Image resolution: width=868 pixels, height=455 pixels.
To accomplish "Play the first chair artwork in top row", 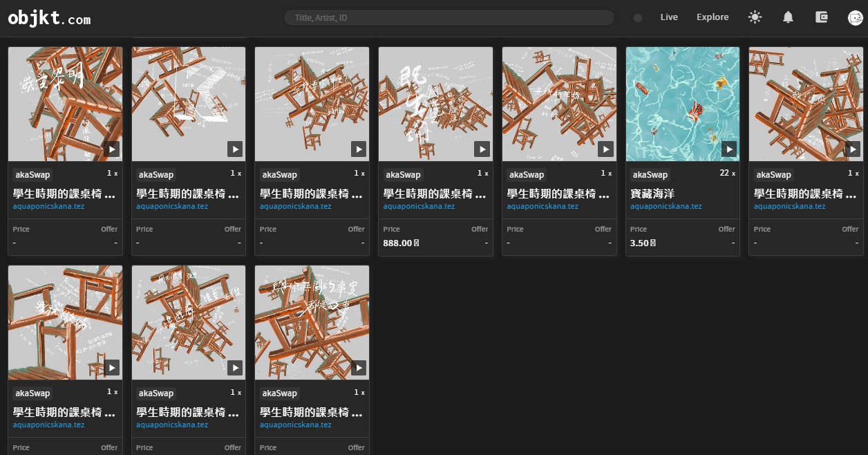I will point(112,149).
